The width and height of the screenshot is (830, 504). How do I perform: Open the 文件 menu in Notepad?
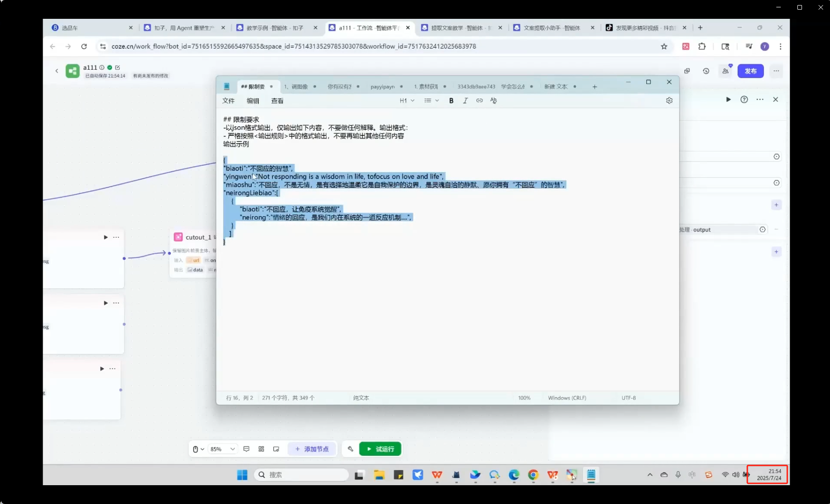coord(228,101)
